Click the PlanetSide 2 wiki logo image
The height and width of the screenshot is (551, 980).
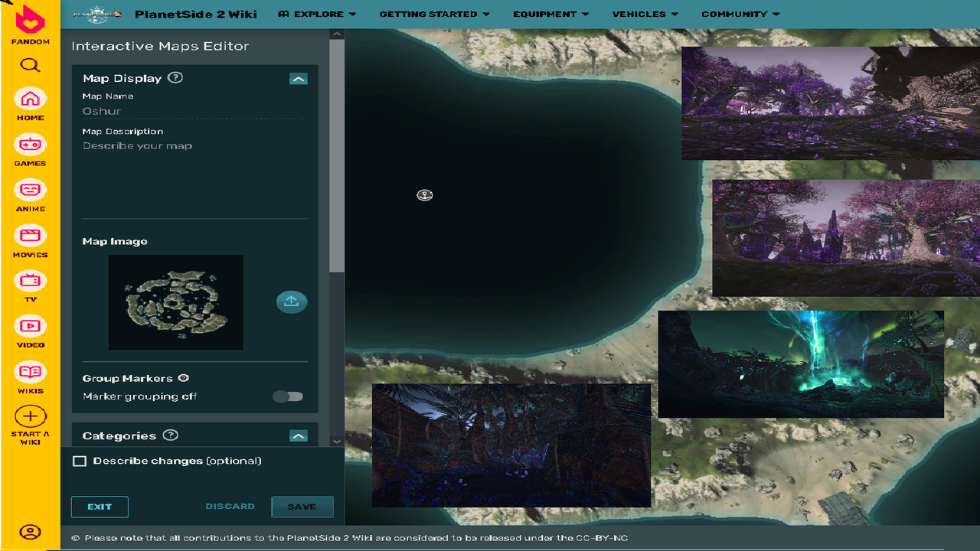pos(97,14)
